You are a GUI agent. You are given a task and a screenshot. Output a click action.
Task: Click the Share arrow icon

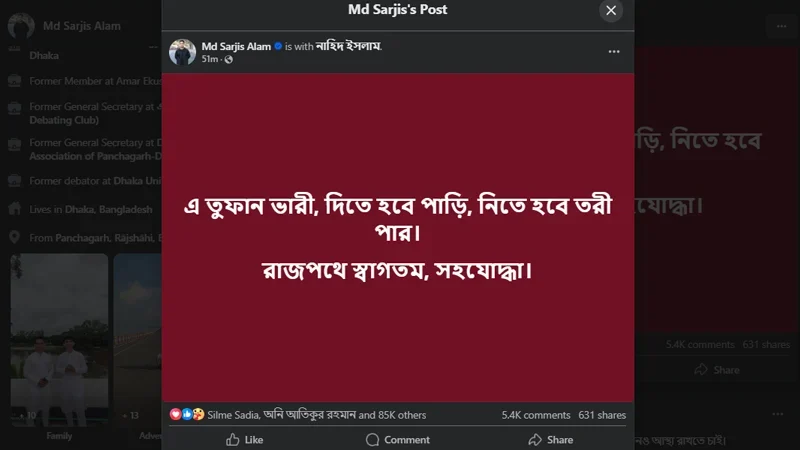point(535,439)
